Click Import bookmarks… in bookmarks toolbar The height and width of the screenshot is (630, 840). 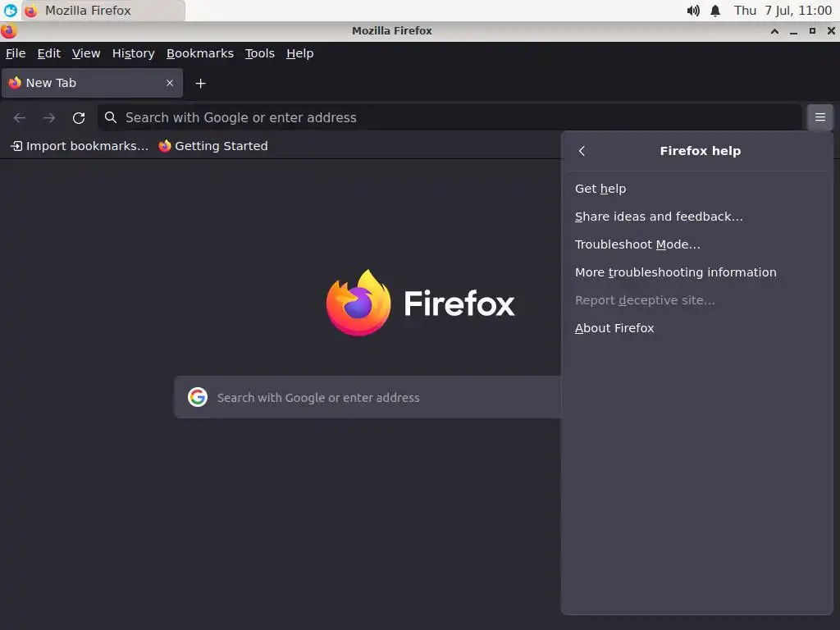tap(80, 146)
